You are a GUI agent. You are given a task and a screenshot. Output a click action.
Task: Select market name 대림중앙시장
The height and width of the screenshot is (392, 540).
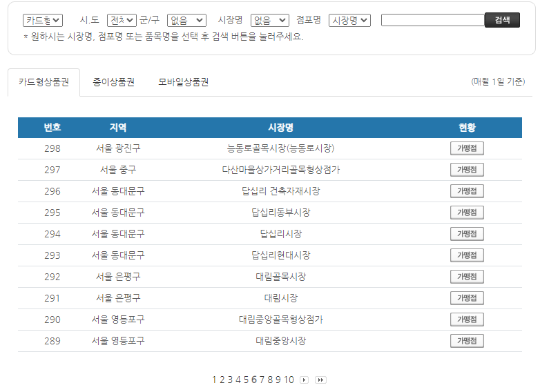pos(280,341)
